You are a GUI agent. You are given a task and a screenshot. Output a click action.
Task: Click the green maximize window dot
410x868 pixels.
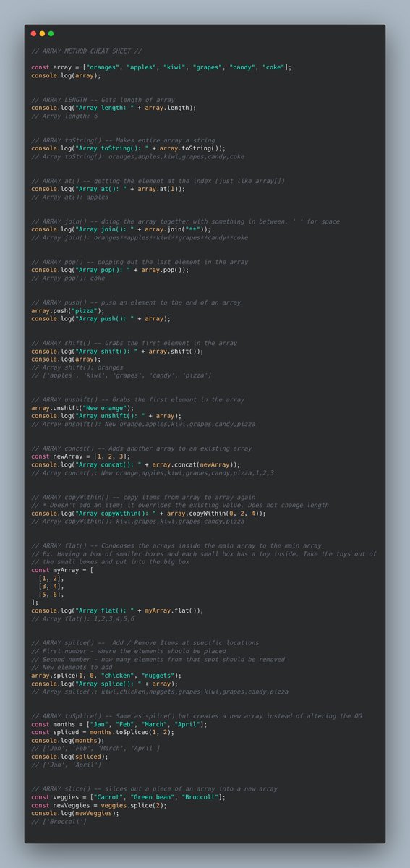51,33
